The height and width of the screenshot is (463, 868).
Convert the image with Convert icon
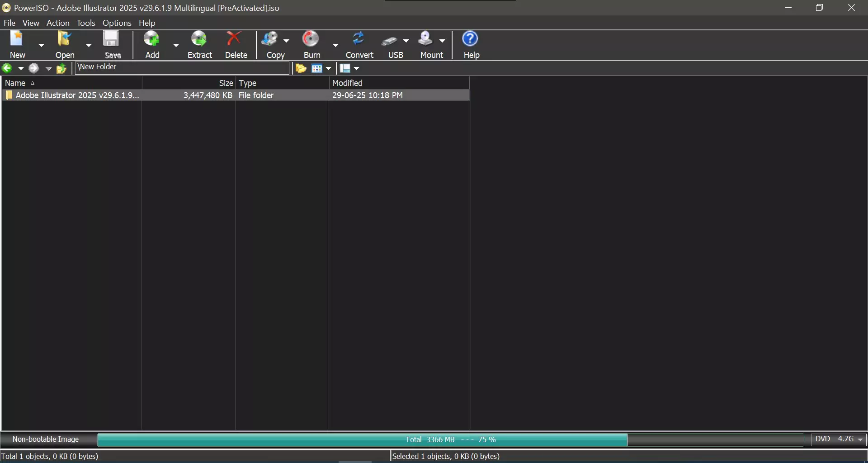point(359,39)
